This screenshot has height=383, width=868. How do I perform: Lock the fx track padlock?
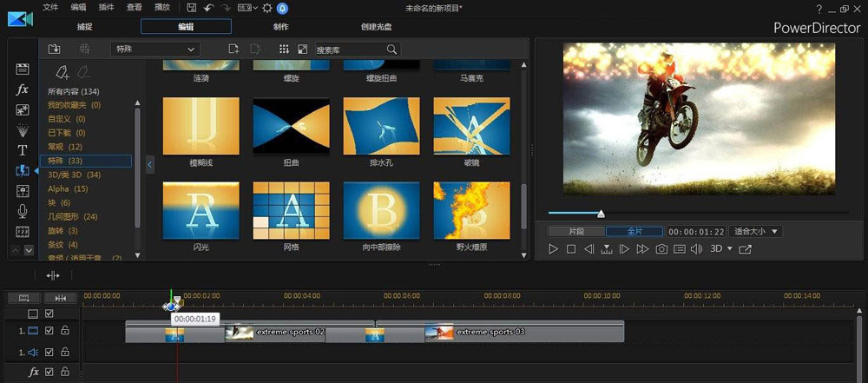(64, 372)
